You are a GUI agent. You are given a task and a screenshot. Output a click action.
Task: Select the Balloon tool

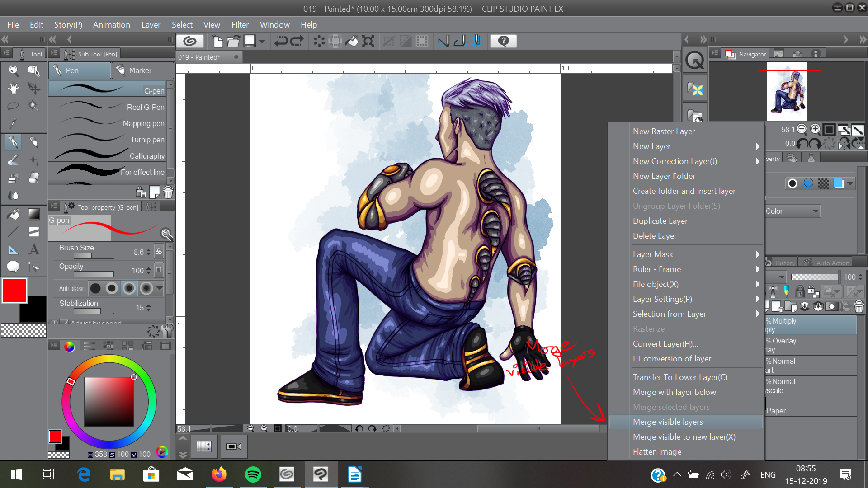click(13, 267)
